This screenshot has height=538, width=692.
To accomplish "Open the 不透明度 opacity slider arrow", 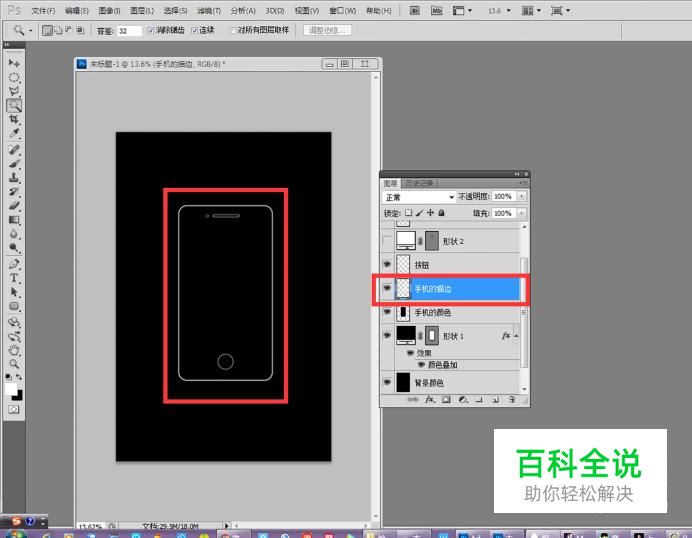I will (522, 196).
